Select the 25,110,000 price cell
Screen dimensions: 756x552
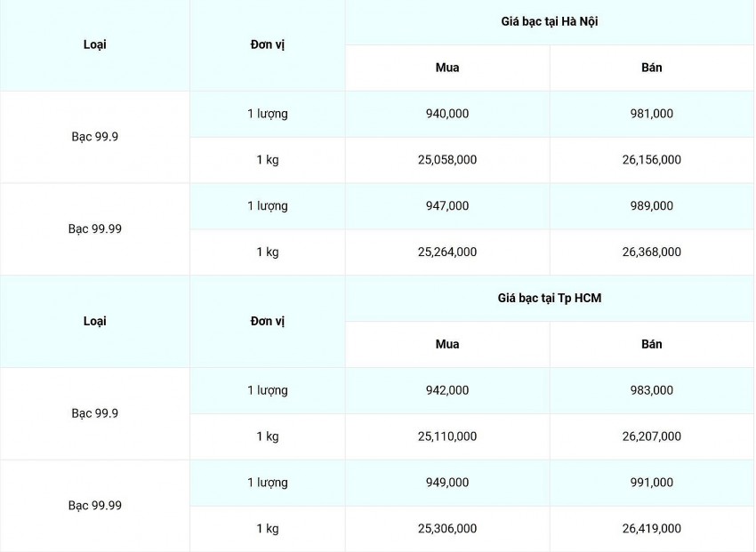[x=447, y=436]
